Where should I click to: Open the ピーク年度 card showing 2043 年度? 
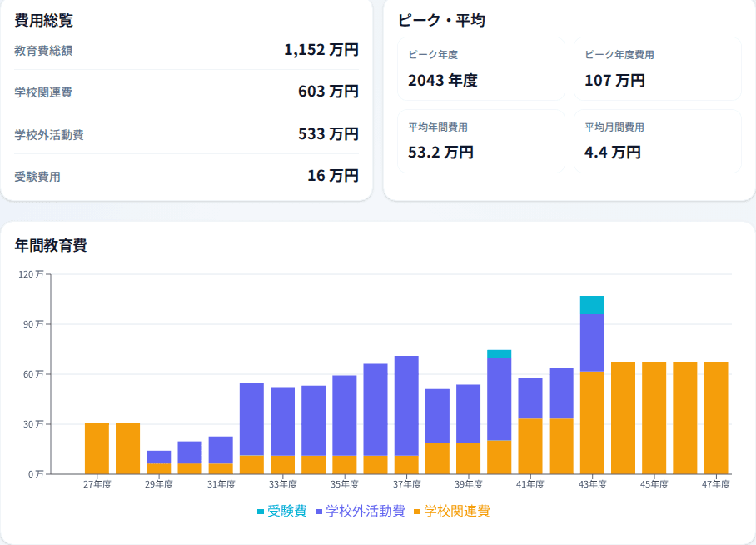(x=480, y=69)
